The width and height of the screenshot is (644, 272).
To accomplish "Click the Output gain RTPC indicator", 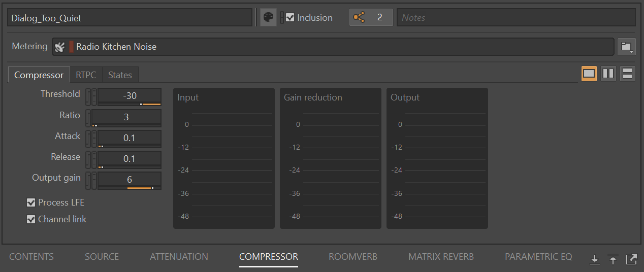I will [x=94, y=181].
